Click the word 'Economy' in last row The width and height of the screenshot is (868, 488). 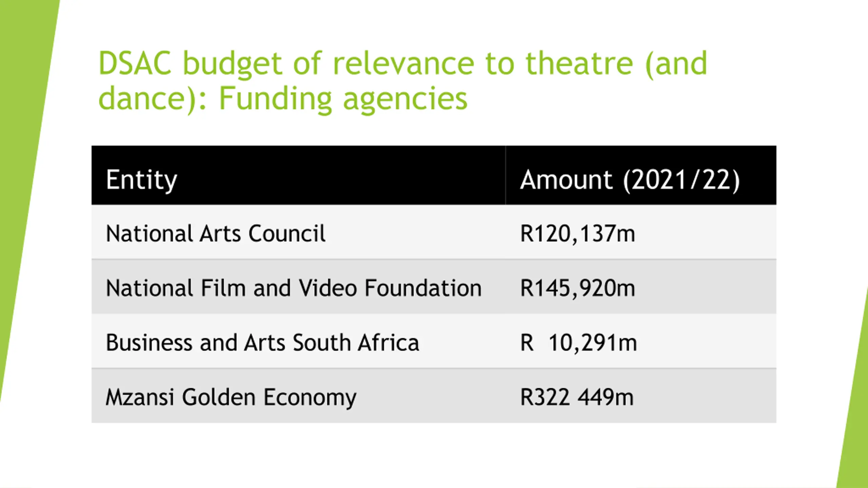pos(310,397)
